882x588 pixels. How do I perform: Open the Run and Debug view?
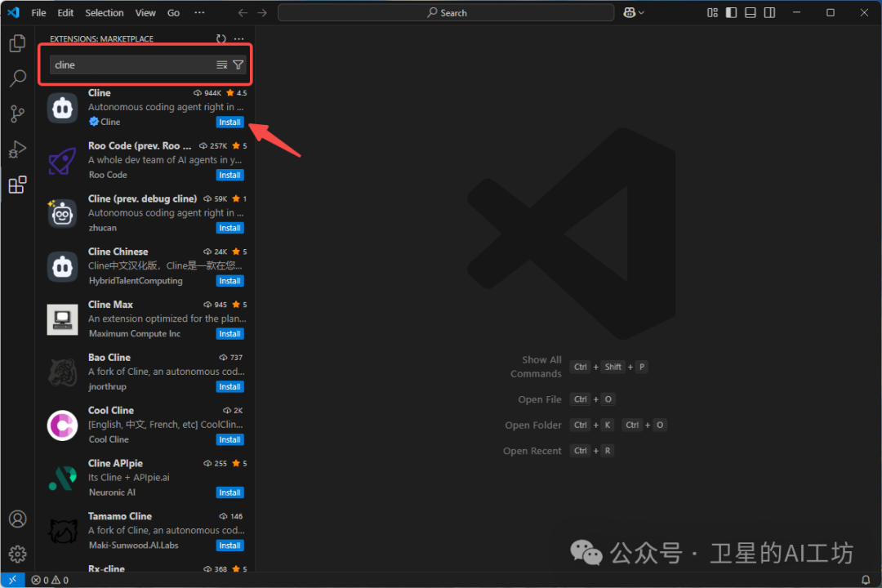point(17,149)
